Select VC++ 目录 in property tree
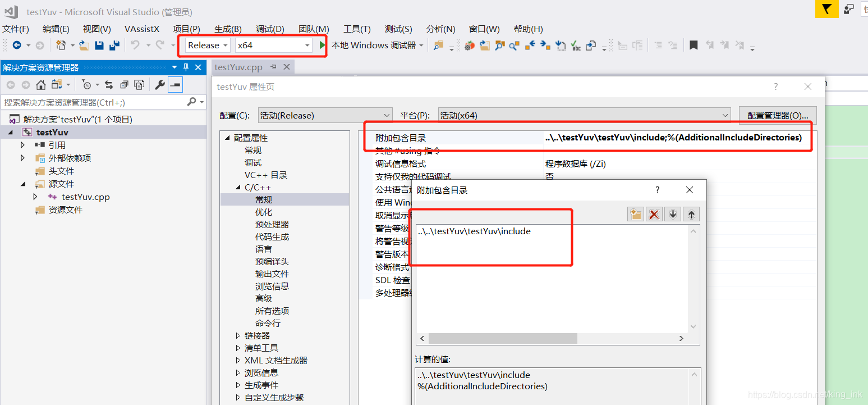The height and width of the screenshot is (405, 868). coord(266,175)
